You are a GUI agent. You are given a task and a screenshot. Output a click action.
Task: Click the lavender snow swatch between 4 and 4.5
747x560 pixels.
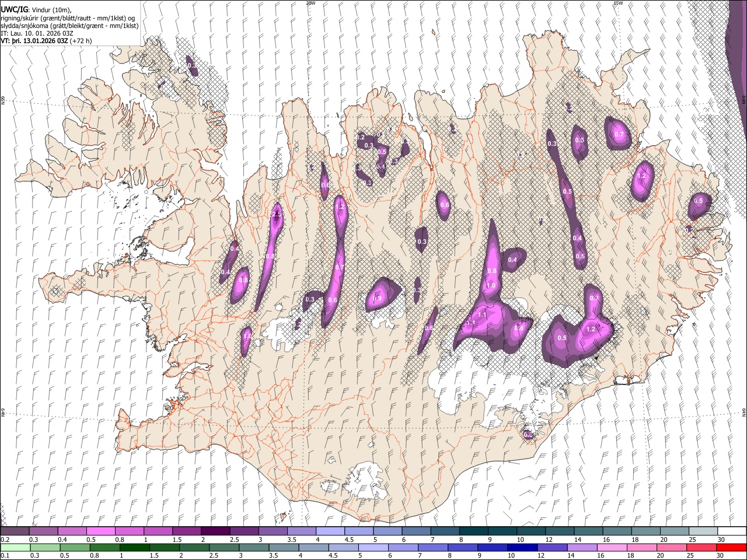pyautogui.click(x=330, y=531)
